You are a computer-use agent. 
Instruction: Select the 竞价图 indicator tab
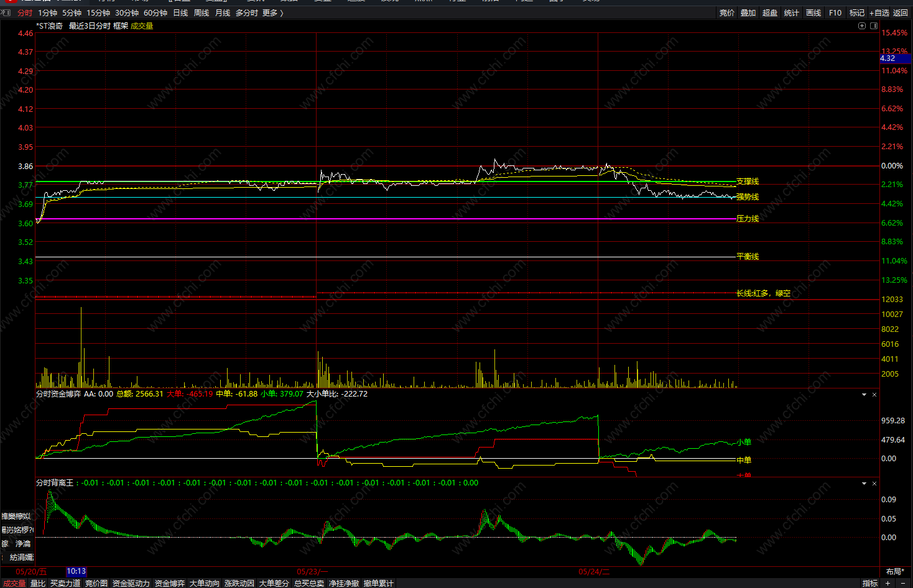click(96, 583)
